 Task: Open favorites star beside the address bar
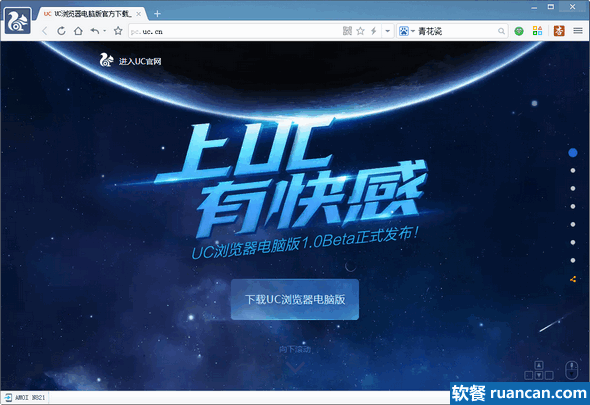(118, 31)
